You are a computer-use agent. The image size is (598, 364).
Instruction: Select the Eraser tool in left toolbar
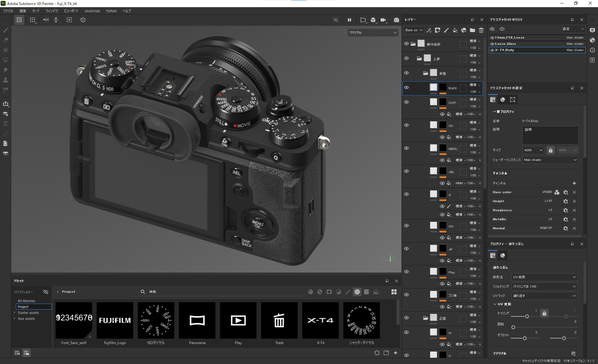pyautogui.click(x=6, y=40)
